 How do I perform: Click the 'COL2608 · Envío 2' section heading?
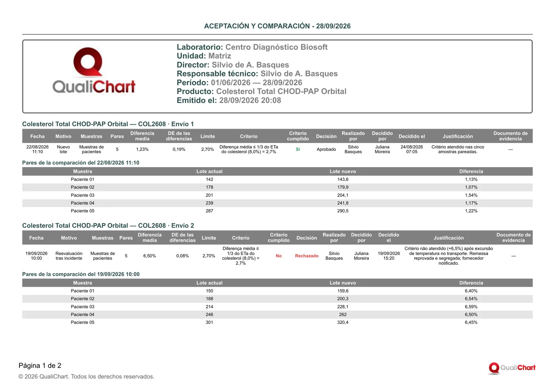(108, 226)
